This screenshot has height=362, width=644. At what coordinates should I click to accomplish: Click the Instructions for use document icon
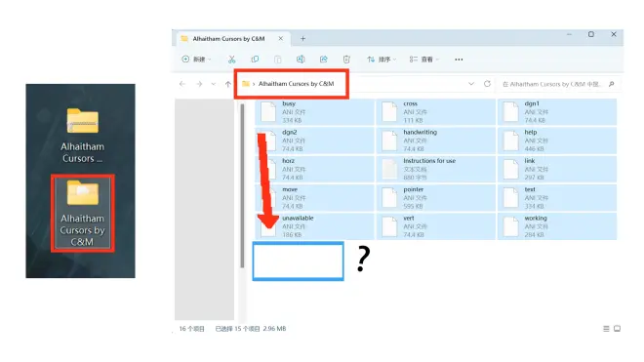point(389,169)
